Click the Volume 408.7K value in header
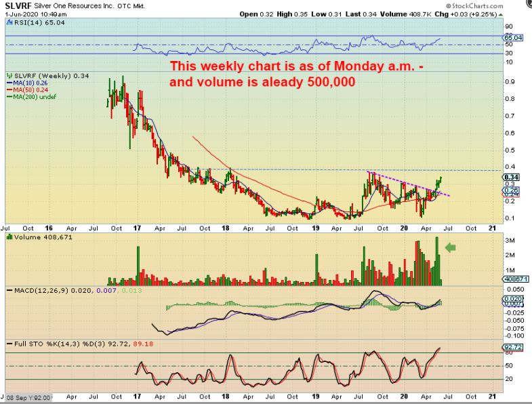532x404 pixels. 405,14
